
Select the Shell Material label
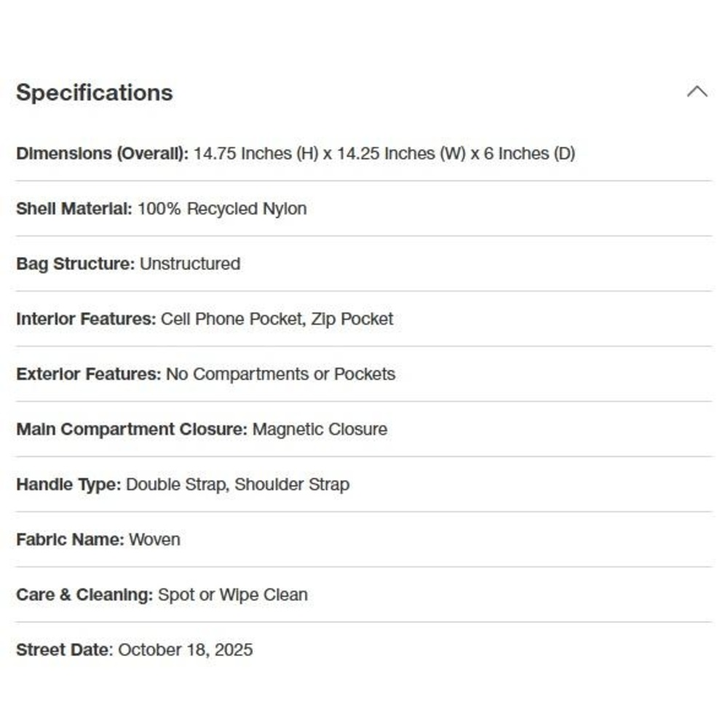[x=74, y=209]
